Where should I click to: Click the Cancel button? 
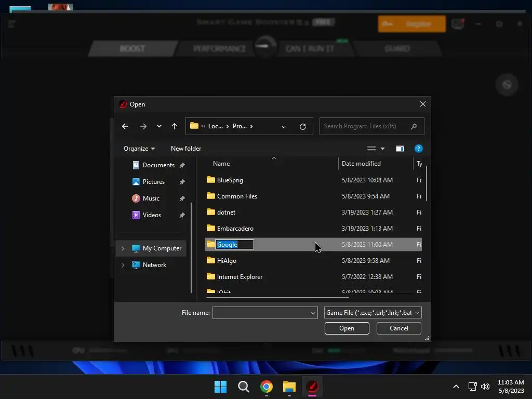coord(398,328)
